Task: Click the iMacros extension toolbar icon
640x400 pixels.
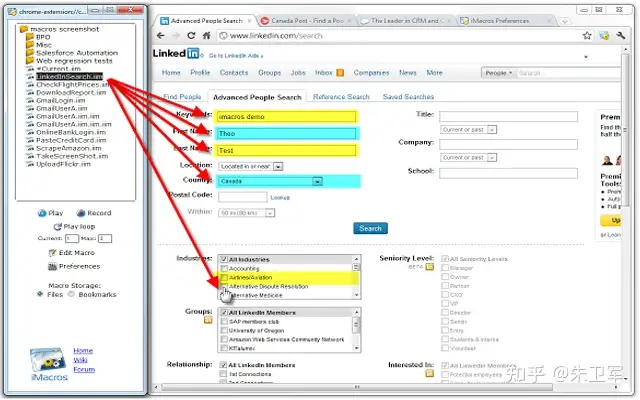Action: (x=604, y=36)
